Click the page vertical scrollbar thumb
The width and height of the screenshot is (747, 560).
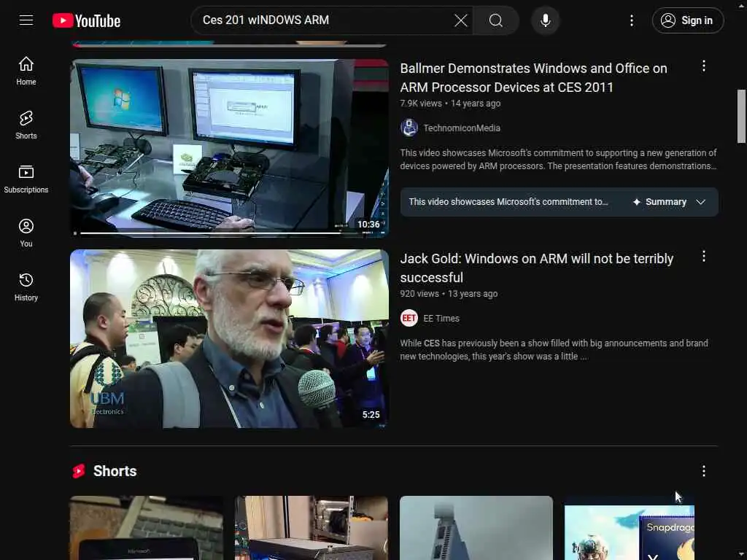741,116
